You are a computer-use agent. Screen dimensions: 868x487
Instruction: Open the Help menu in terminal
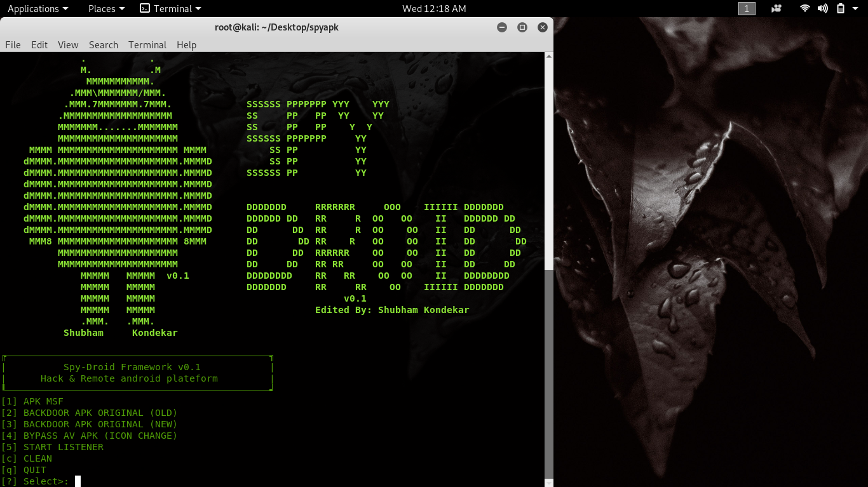[x=186, y=44]
